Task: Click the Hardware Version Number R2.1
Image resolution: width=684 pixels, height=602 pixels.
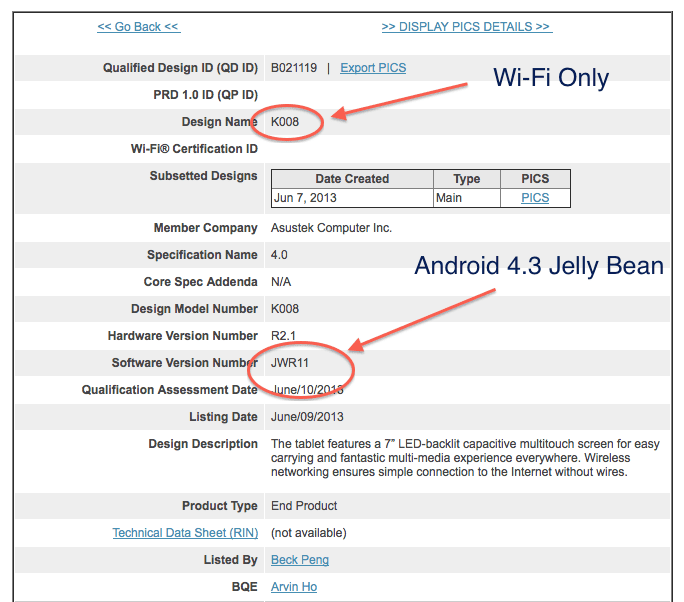Action: pos(283,335)
